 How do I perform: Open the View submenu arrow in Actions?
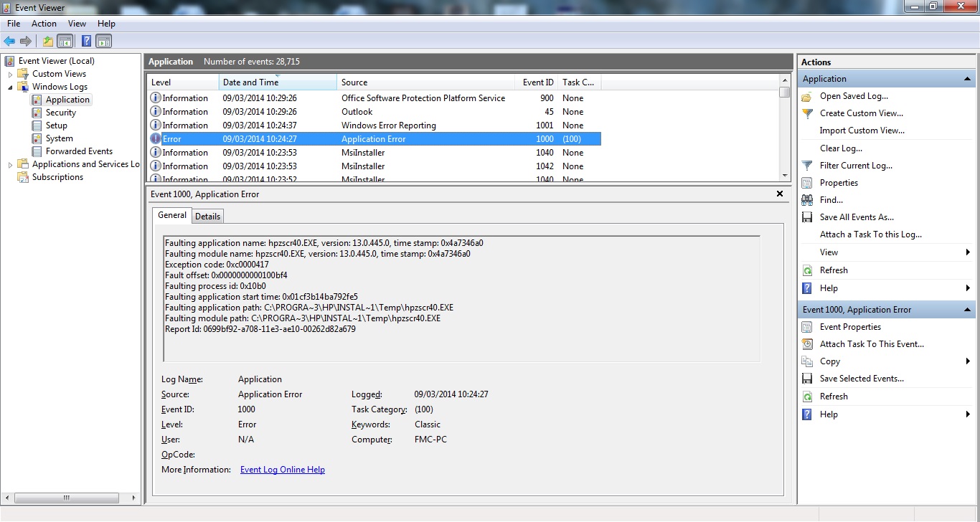968,252
